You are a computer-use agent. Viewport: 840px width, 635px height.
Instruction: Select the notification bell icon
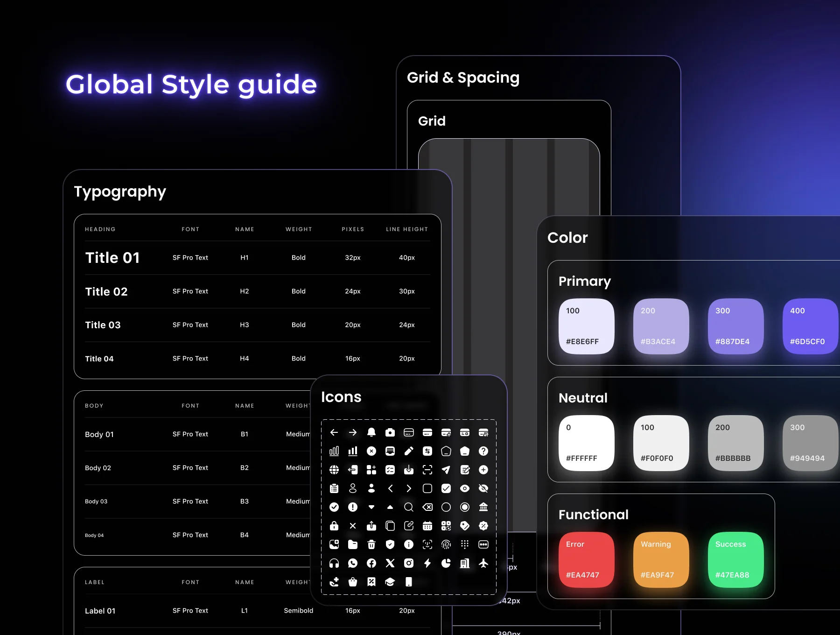click(x=371, y=432)
